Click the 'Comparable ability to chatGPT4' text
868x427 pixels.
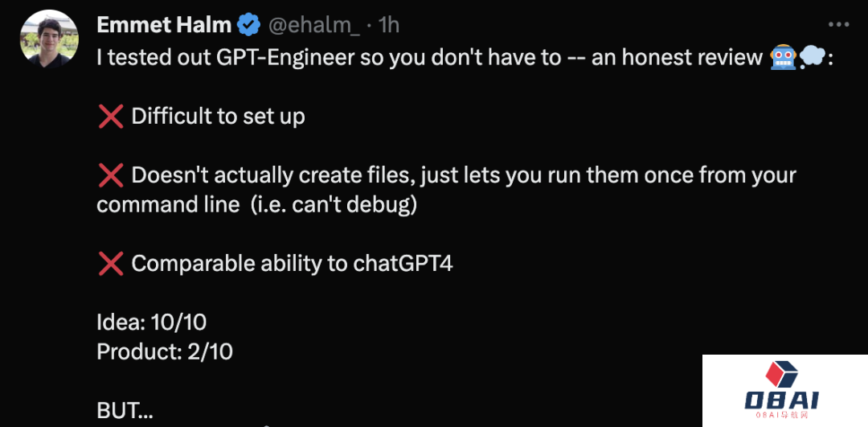coord(292,263)
